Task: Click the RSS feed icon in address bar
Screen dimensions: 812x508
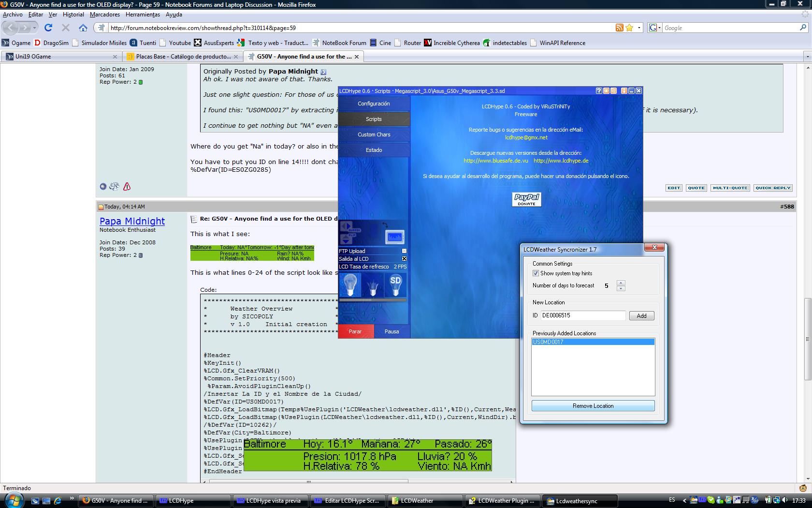Action: tap(619, 28)
